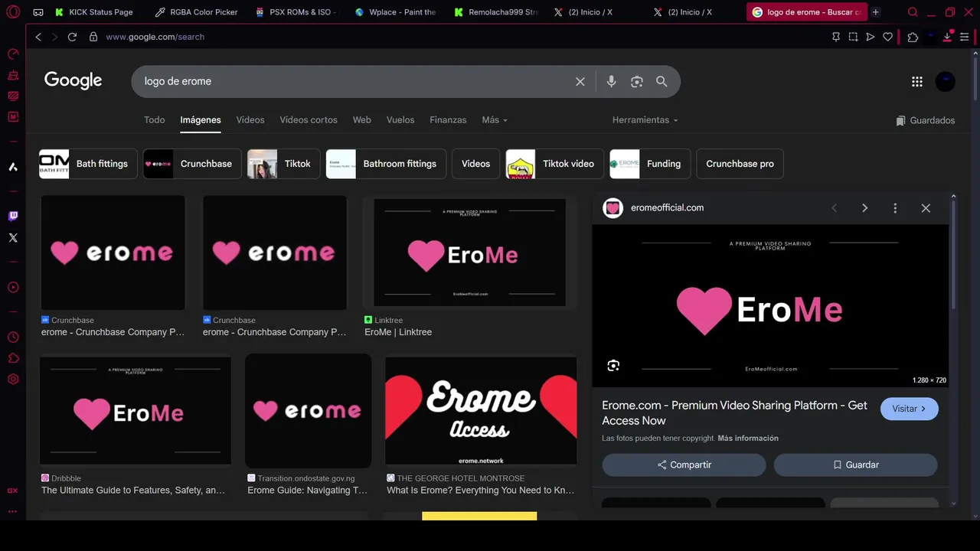This screenshot has height=551, width=980.
Task: Click the Lens search icon on preview image
Action: [613, 366]
